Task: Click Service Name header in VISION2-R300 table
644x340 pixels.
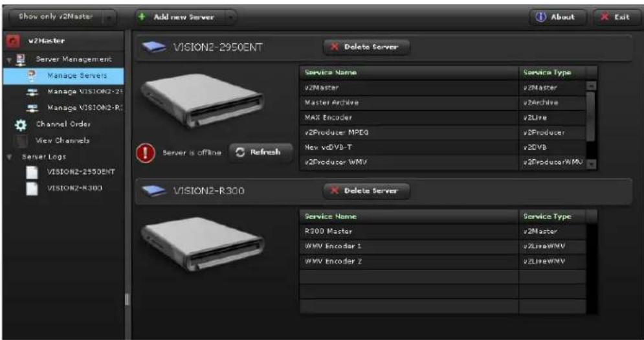Action: click(x=409, y=217)
